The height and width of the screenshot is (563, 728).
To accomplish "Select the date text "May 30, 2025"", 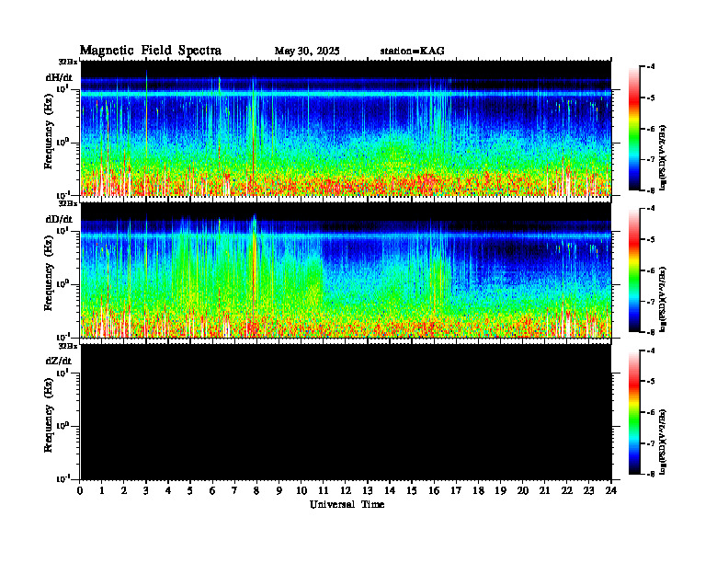I will (307, 52).
